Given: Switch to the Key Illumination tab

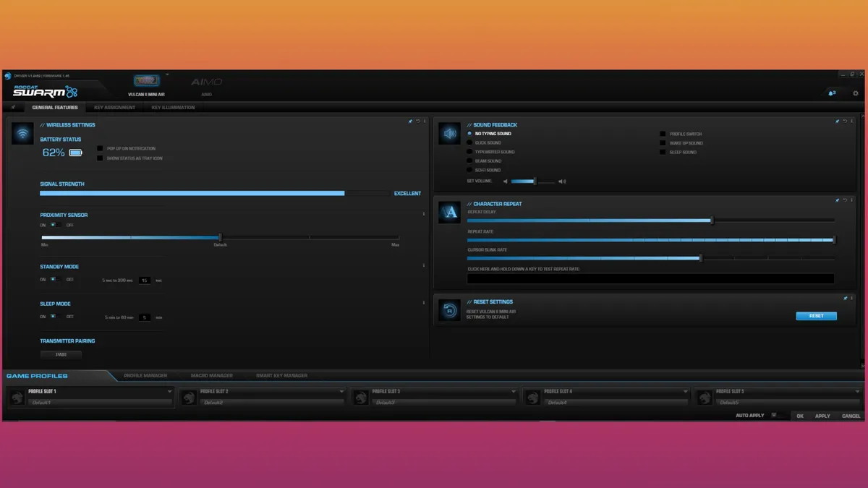Looking at the screenshot, I should [x=173, y=107].
